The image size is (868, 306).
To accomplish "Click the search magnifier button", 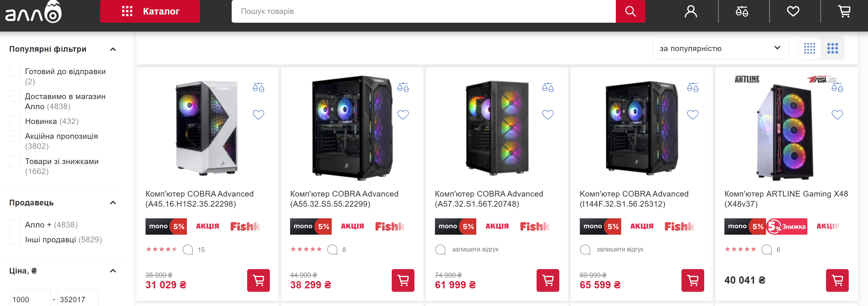I will (630, 11).
